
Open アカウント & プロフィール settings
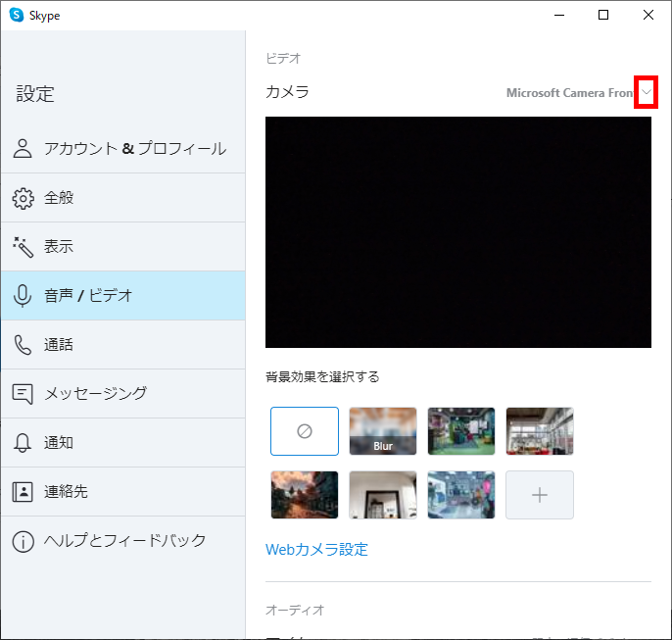(123, 149)
